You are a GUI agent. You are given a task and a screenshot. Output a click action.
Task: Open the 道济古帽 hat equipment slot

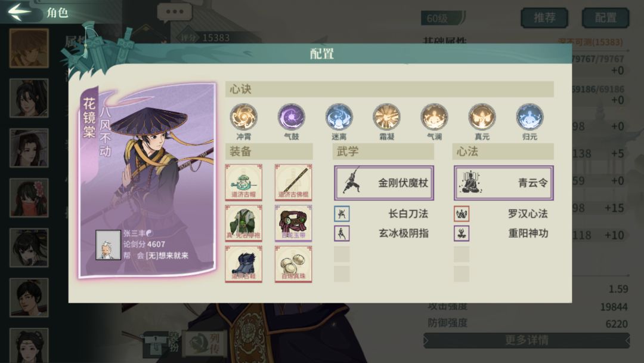coord(243,182)
